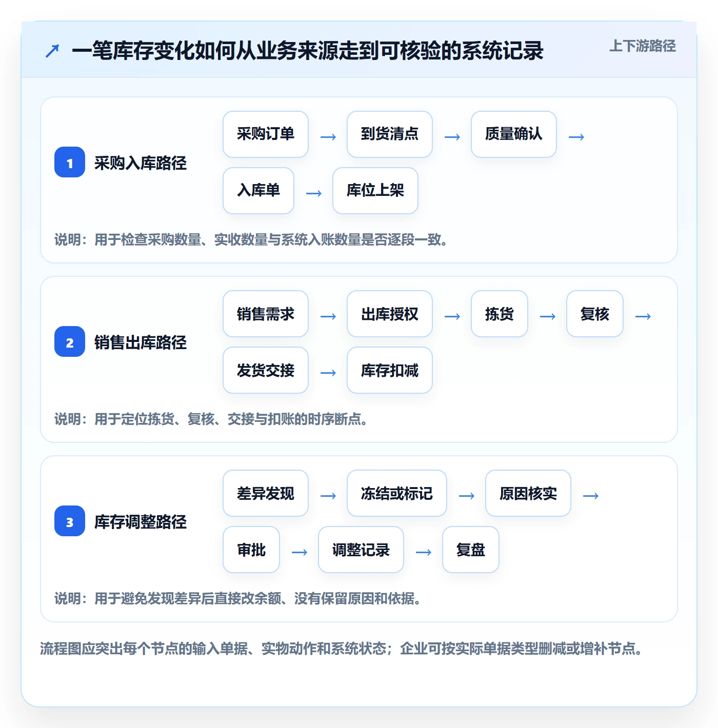The width and height of the screenshot is (718, 728).
Task: Click the 销售需求 node
Action: pyautogui.click(x=266, y=314)
